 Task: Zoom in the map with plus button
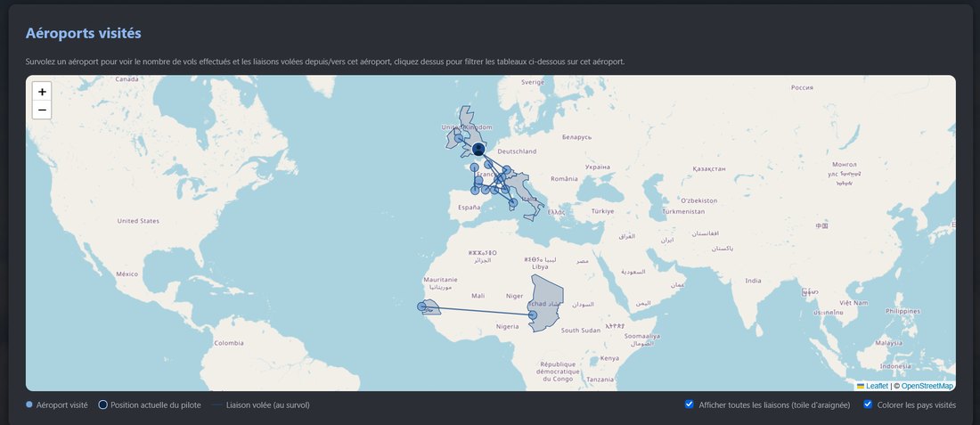(x=42, y=91)
